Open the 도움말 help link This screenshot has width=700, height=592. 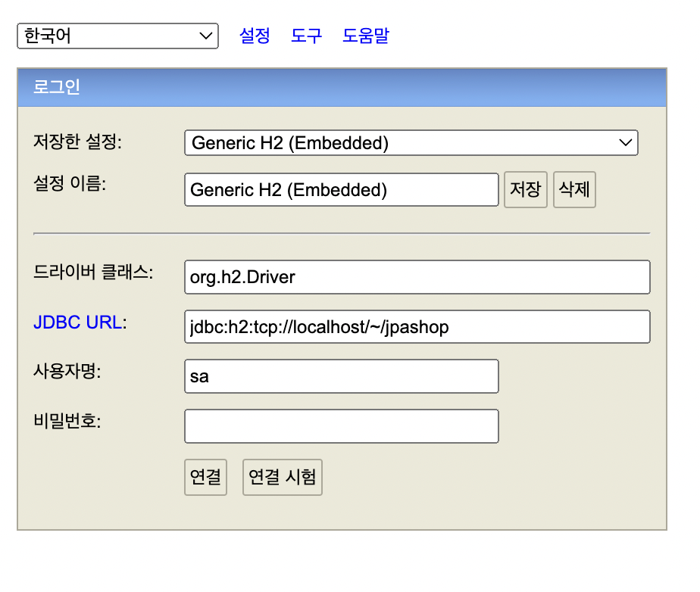tap(366, 36)
